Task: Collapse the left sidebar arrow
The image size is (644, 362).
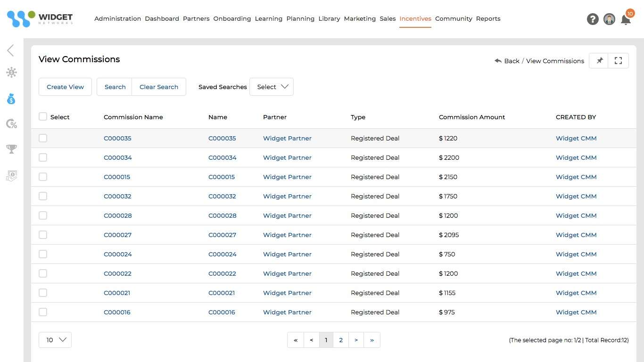Action: pos(10,50)
